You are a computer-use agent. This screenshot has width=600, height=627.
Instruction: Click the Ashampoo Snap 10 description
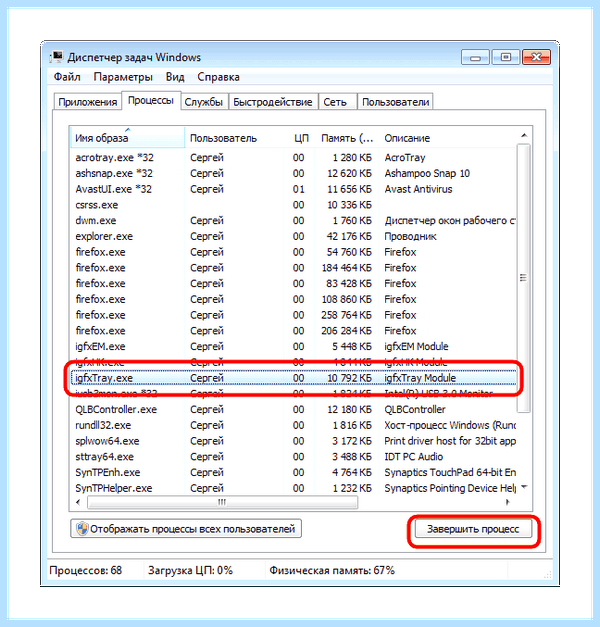click(427, 173)
